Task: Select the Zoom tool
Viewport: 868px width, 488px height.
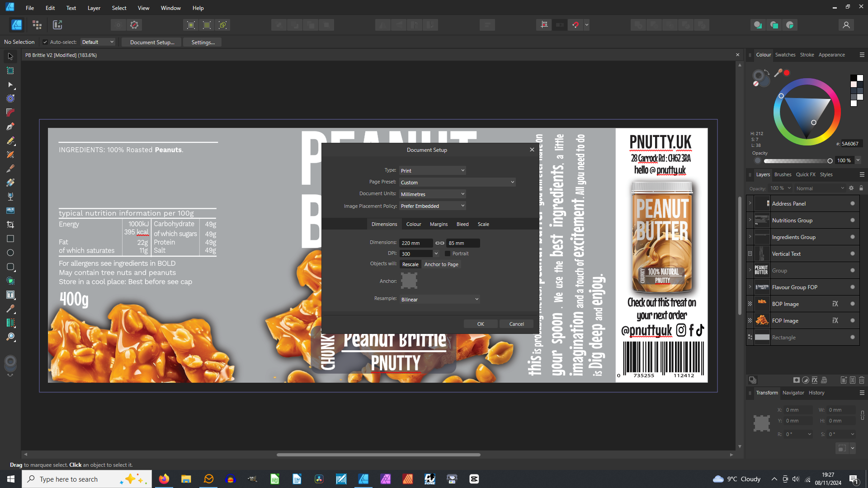Action: [x=10, y=337]
